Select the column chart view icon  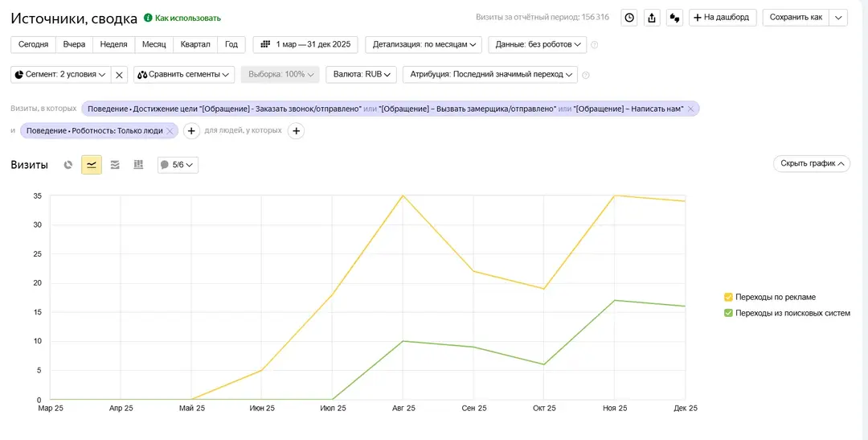[x=138, y=165]
